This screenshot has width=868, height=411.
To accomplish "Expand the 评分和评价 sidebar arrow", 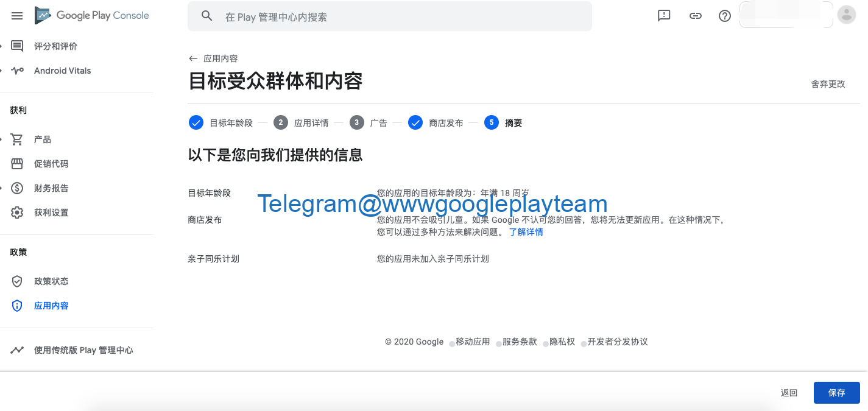I will [2, 46].
